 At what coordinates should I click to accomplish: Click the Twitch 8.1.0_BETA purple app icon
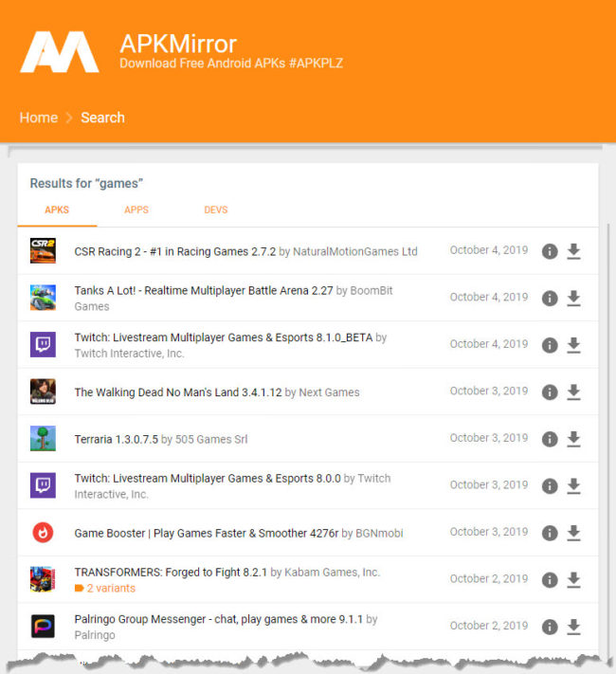click(x=43, y=344)
